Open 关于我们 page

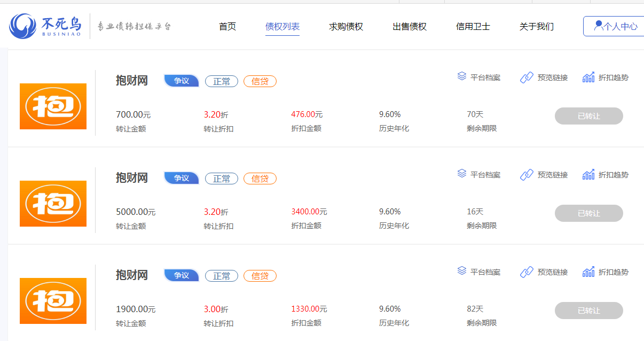point(537,26)
